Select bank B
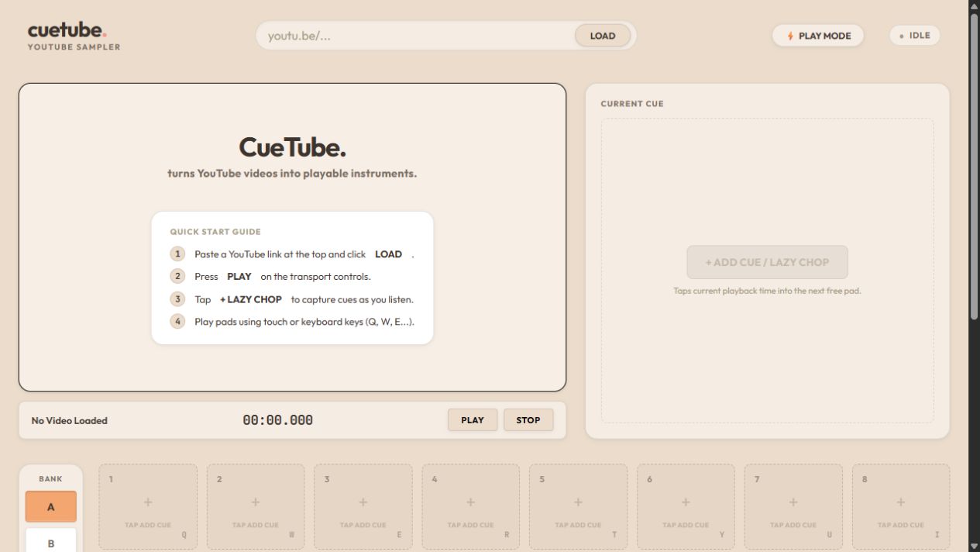 pyautogui.click(x=51, y=542)
